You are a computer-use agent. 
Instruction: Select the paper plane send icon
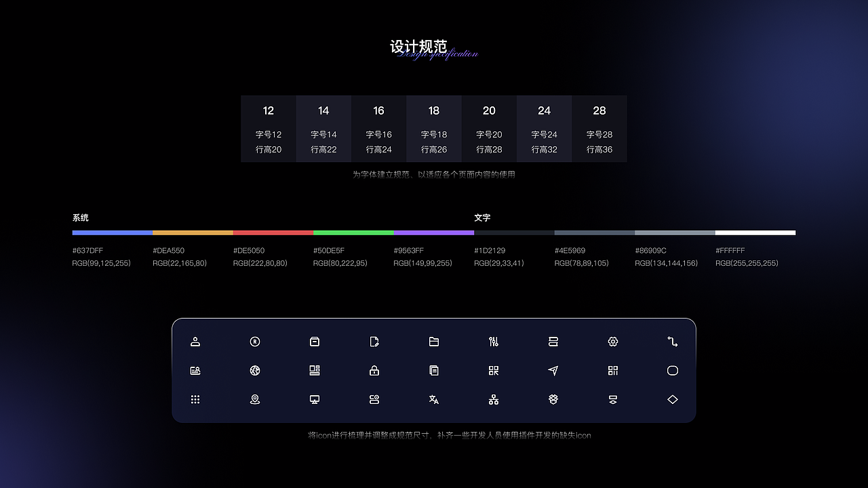point(553,371)
